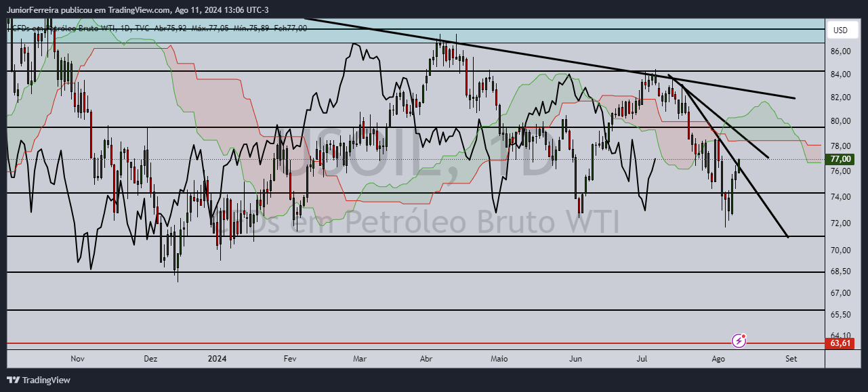
Task: Click the 2024 label on time axis
Action: point(218,359)
